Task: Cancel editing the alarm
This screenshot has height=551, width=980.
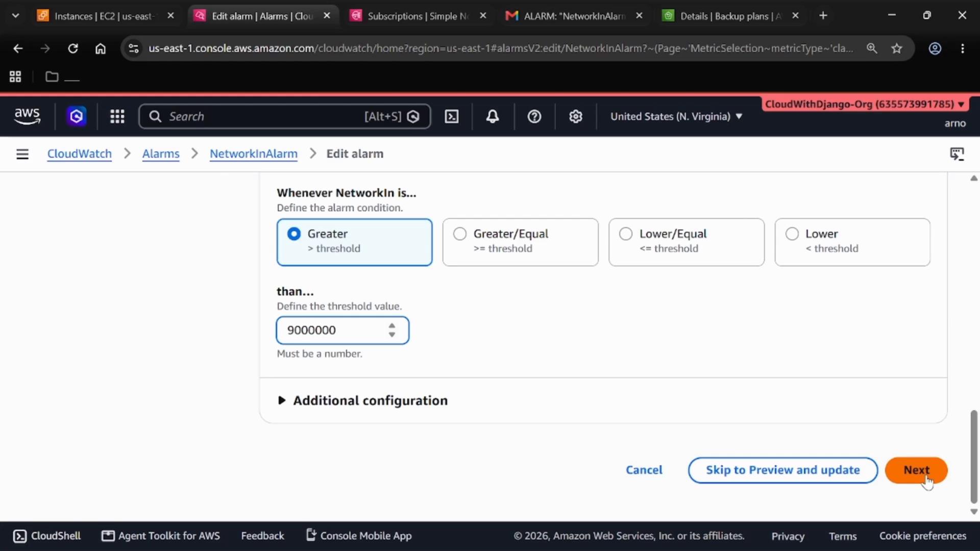Action: click(x=644, y=470)
